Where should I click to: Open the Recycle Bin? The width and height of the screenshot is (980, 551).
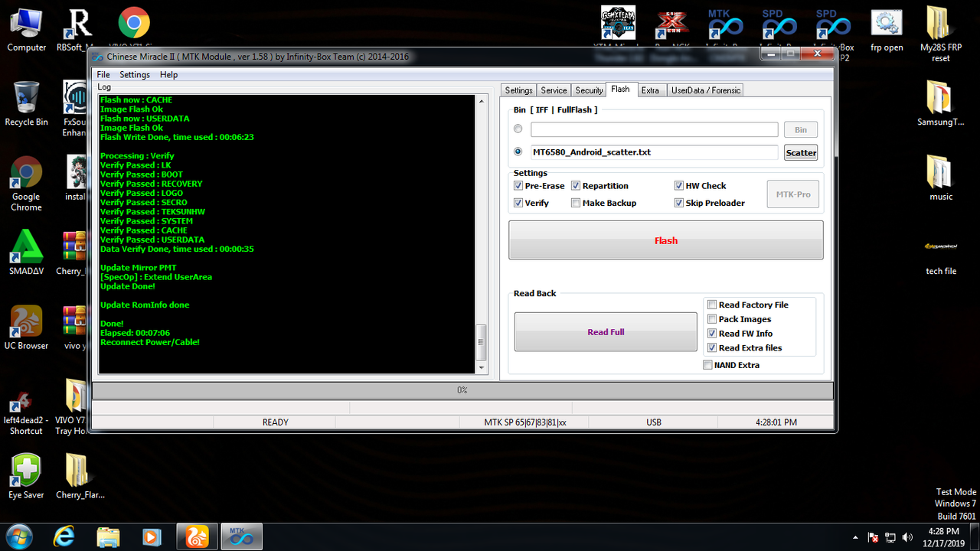coord(26,104)
